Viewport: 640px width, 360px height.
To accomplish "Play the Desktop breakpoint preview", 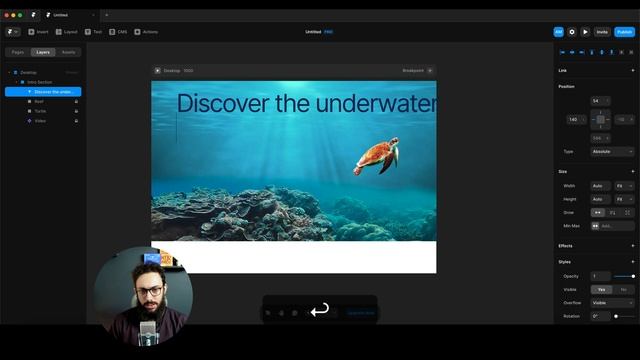I will (x=158, y=71).
